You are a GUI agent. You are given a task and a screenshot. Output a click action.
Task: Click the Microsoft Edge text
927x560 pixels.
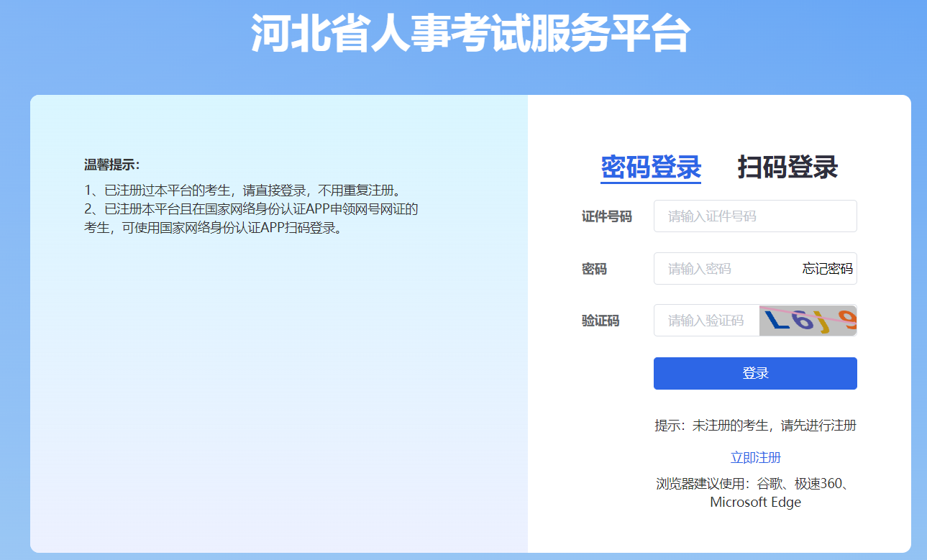click(x=755, y=502)
